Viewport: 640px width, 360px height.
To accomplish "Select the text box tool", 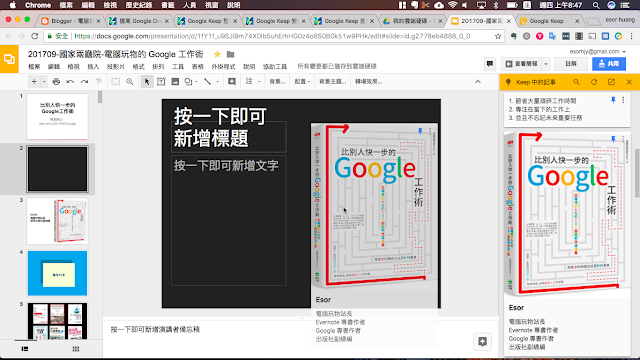I will [x=161, y=82].
